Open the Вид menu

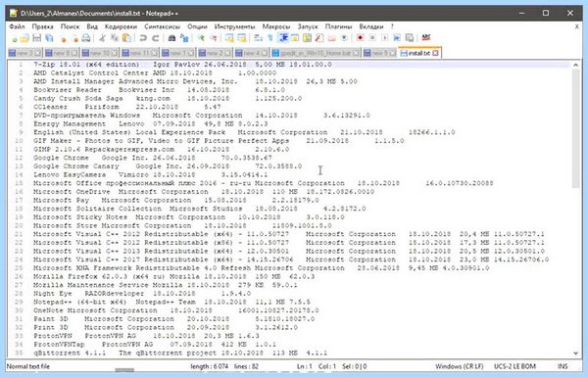click(92, 26)
